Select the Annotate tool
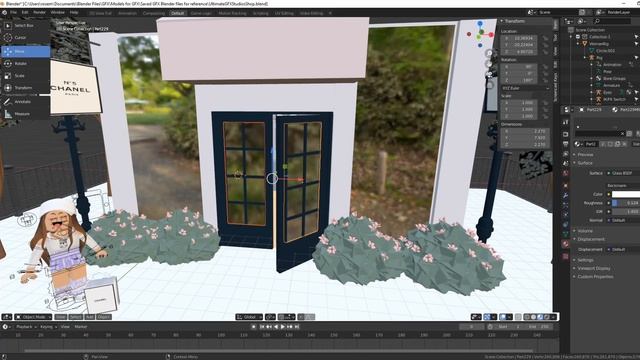 (x=25, y=102)
